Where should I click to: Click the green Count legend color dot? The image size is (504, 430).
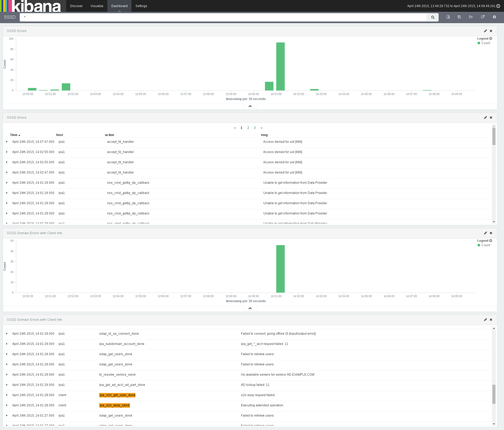479,43
